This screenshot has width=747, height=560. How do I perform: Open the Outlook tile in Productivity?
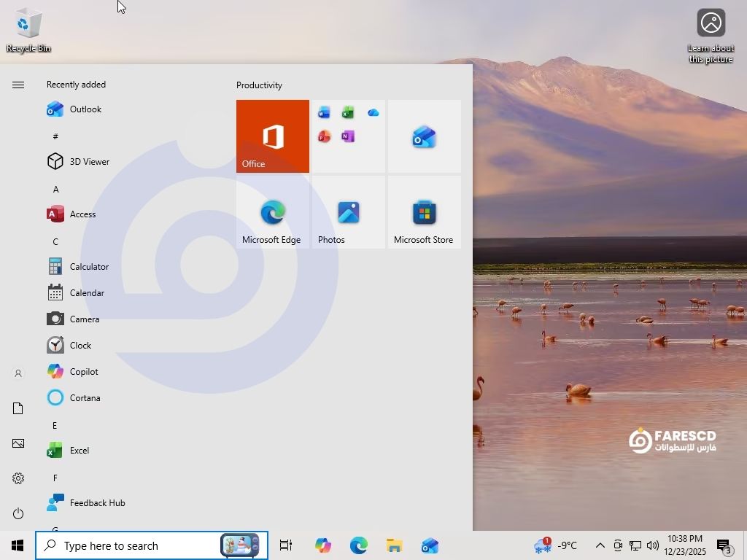tap(424, 136)
